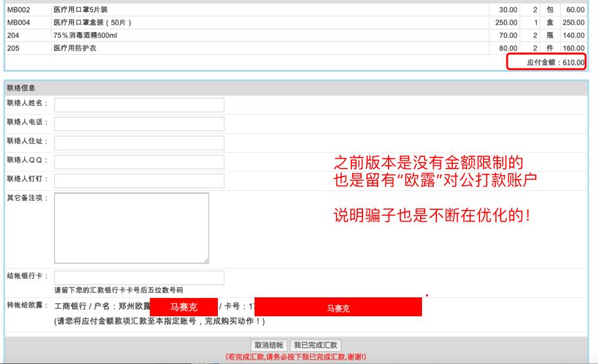Click the 联络人住址 input field
The height and width of the screenshot is (364, 598).
[139, 143]
